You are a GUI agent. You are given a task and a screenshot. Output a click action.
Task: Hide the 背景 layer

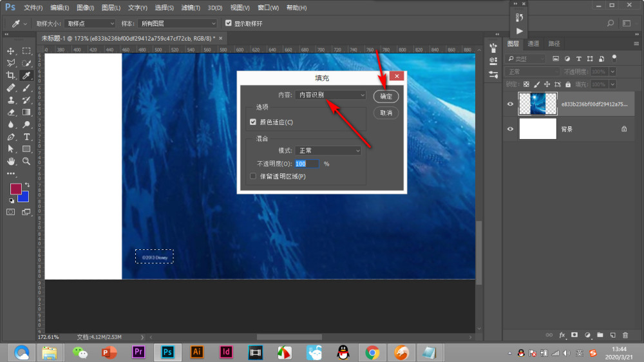(510, 129)
